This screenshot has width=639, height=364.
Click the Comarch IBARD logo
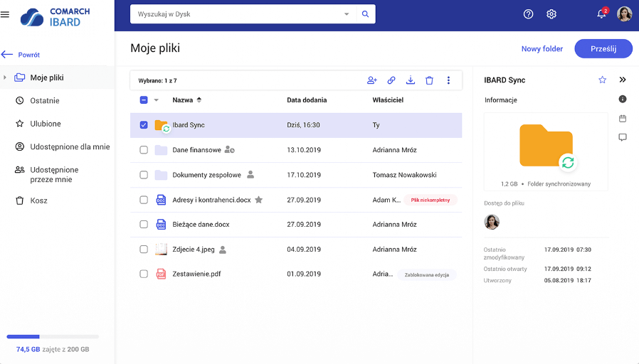(x=55, y=17)
